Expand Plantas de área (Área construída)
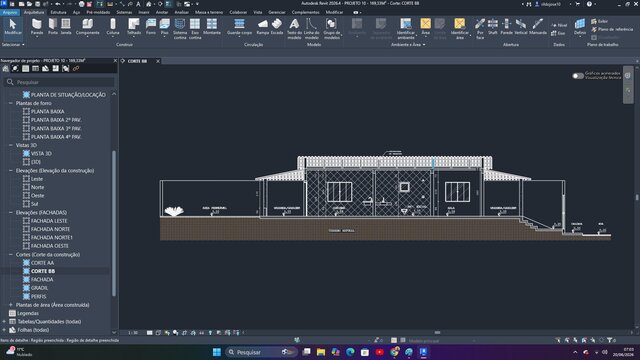 [11, 305]
